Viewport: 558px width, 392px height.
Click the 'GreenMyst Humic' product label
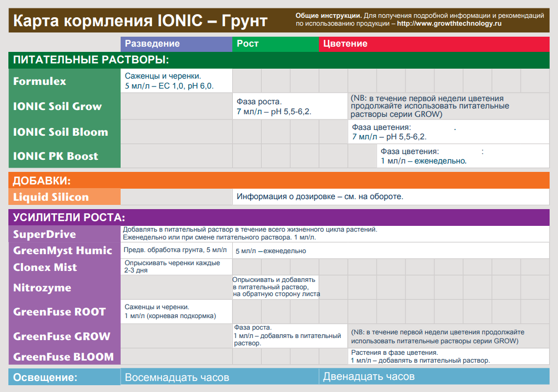tap(62, 251)
